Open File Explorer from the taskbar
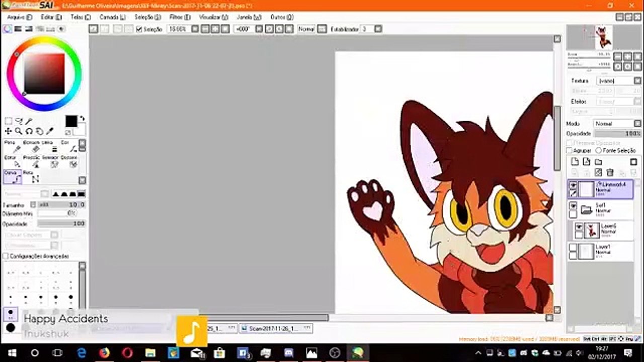This screenshot has height=362, width=644. tap(150, 352)
